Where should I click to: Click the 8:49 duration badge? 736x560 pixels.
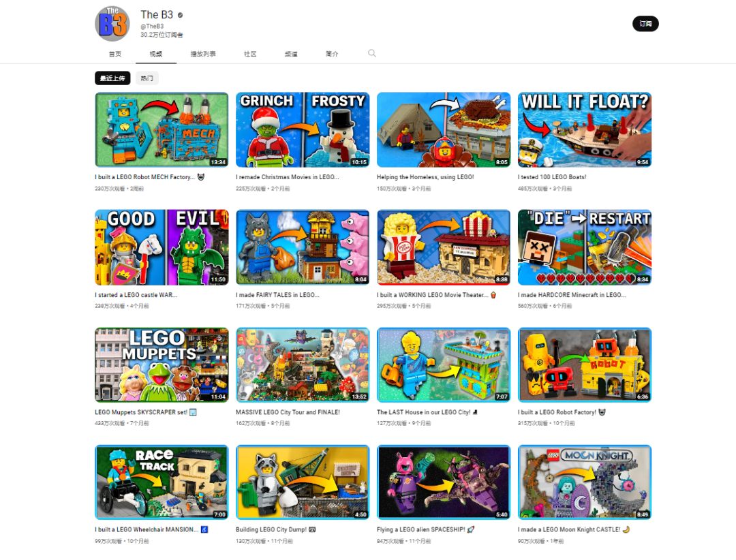(643, 514)
